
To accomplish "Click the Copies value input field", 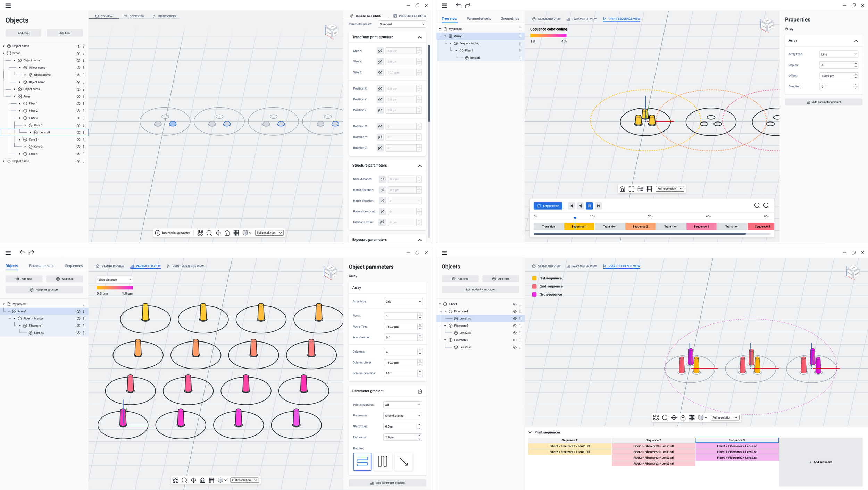I will click(x=836, y=65).
